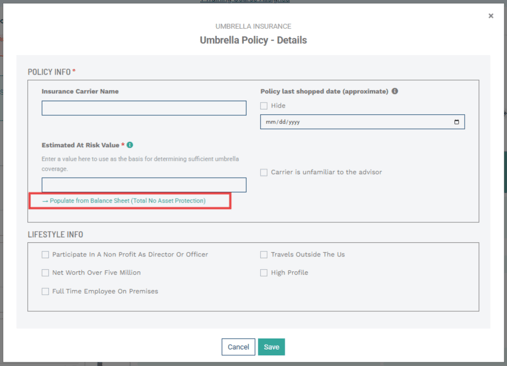Image resolution: width=507 pixels, height=366 pixels.
Task: Click the Cancel button
Action: coord(238,347)
